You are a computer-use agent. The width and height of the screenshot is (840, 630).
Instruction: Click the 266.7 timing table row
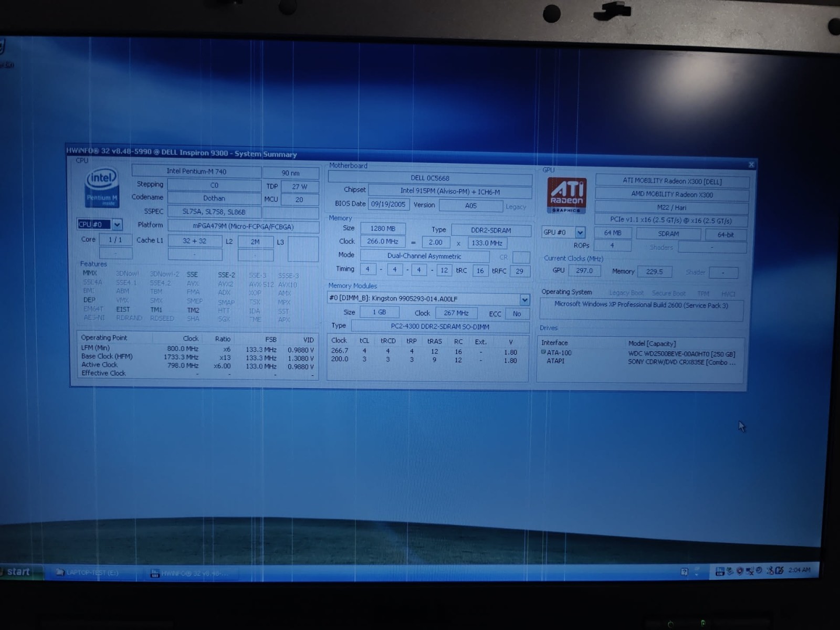click(x=425, y=352)
